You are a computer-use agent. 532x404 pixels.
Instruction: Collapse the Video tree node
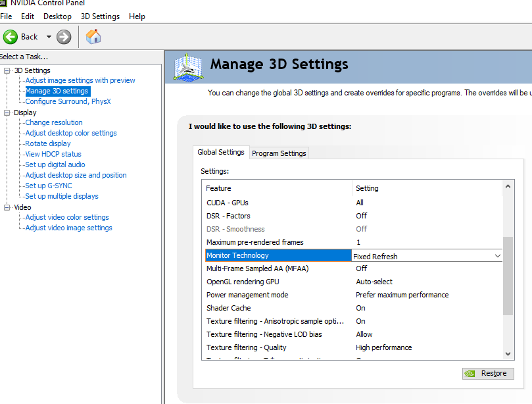8,207
